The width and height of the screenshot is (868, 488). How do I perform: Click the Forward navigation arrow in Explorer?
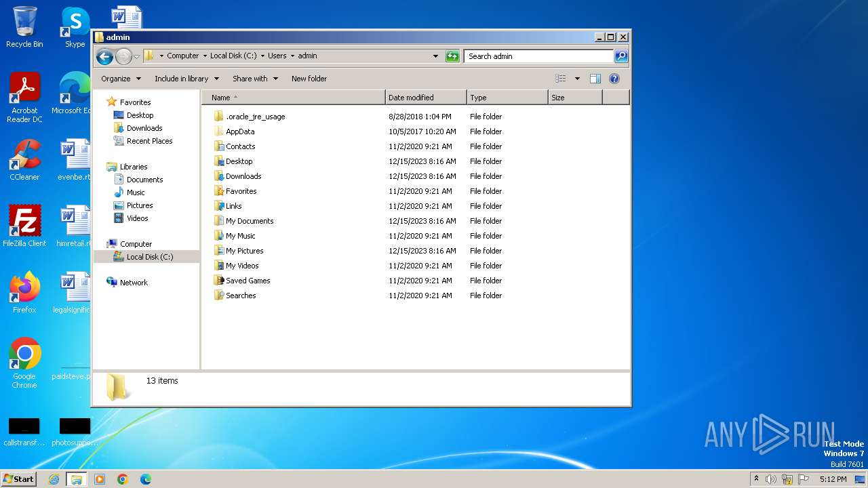coord(123,56)
